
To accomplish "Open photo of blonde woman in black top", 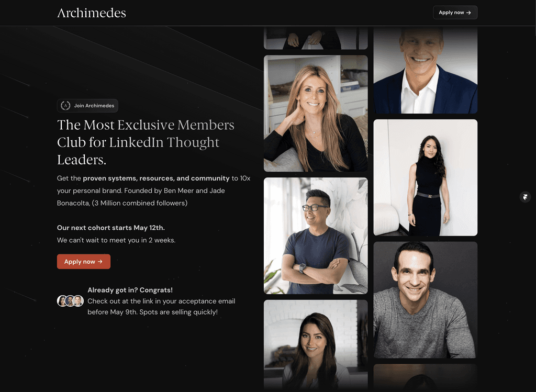I will coord(316,114).
